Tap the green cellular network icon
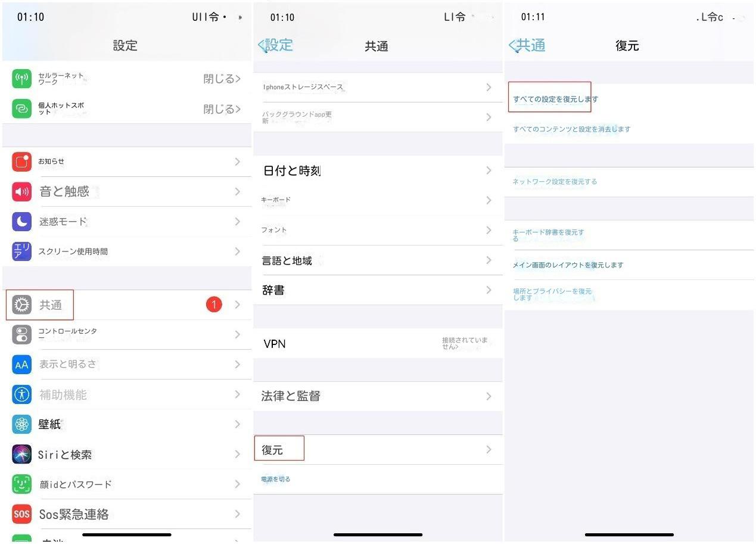The width and height of the screenshot is (756, 544). point(22,79)
